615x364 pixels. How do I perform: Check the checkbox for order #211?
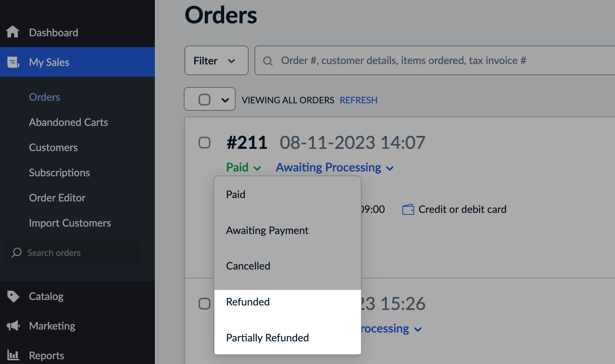204,142
